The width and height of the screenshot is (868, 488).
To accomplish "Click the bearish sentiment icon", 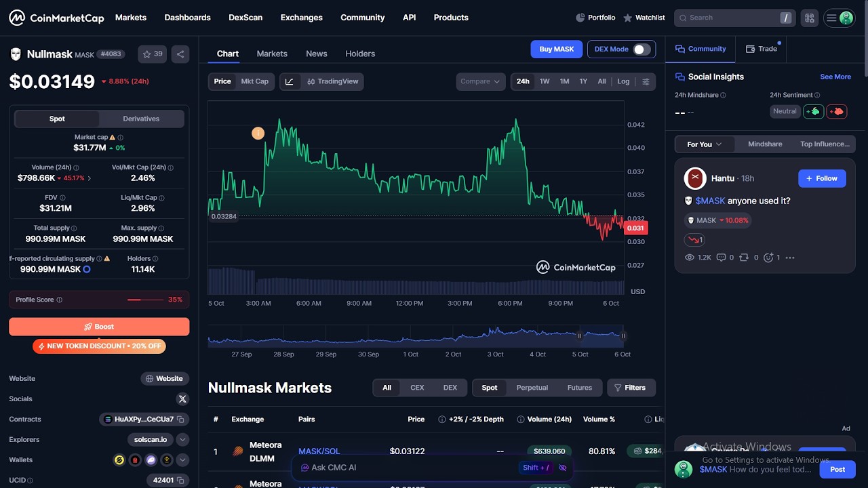I will coord(837,111).
